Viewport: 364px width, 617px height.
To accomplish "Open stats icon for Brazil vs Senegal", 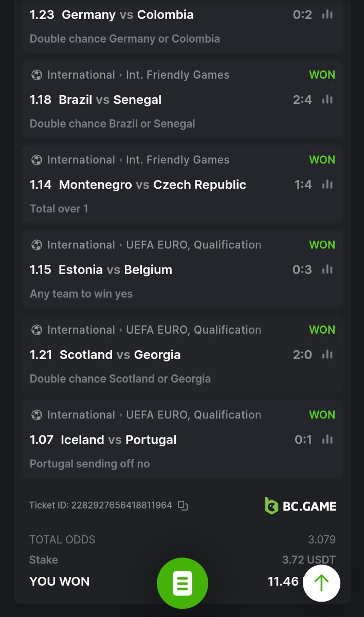I will (x=327, y=99).
